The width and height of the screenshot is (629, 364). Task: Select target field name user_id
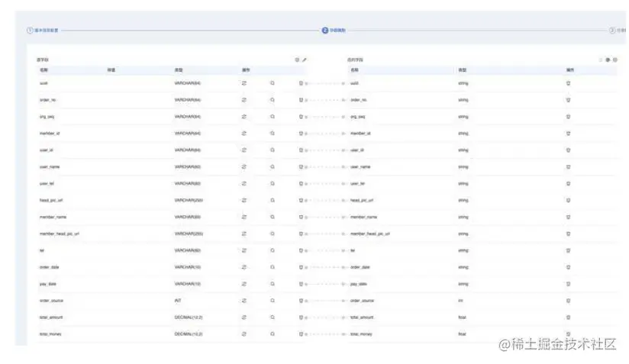357,150
